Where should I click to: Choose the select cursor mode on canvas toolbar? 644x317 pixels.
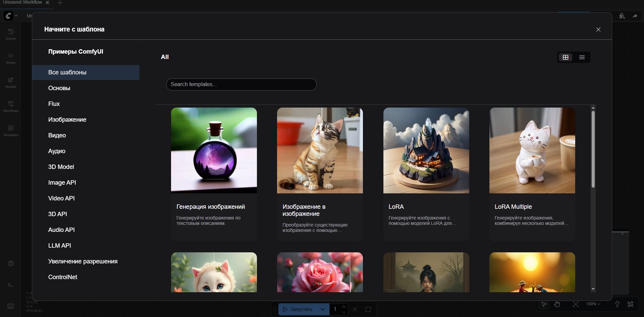coord(544,304)
